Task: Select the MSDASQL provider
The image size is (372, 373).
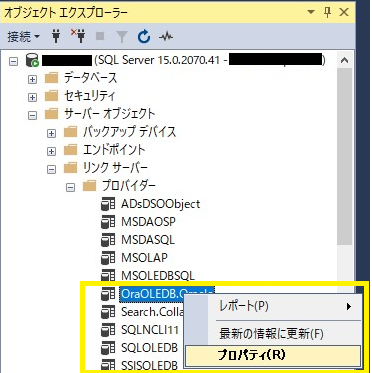Action: click(x=148, y=240)
